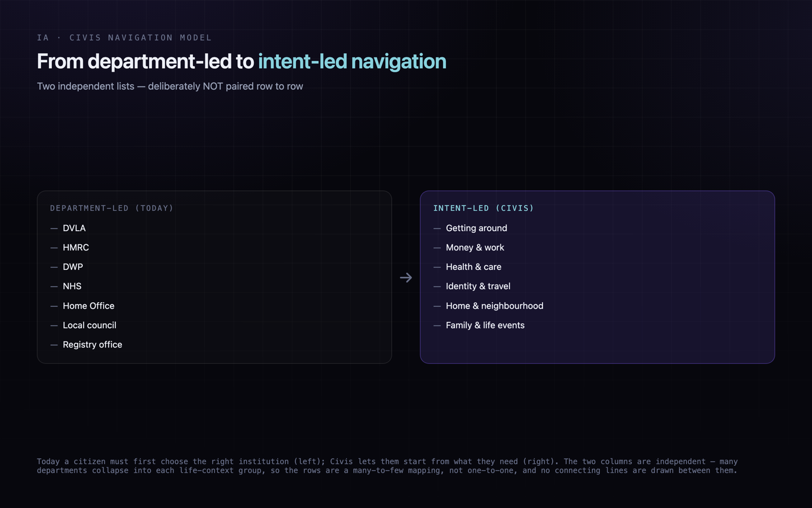
Task: Click the footnote paragraph at the bottom
Action: pos(387,466)
